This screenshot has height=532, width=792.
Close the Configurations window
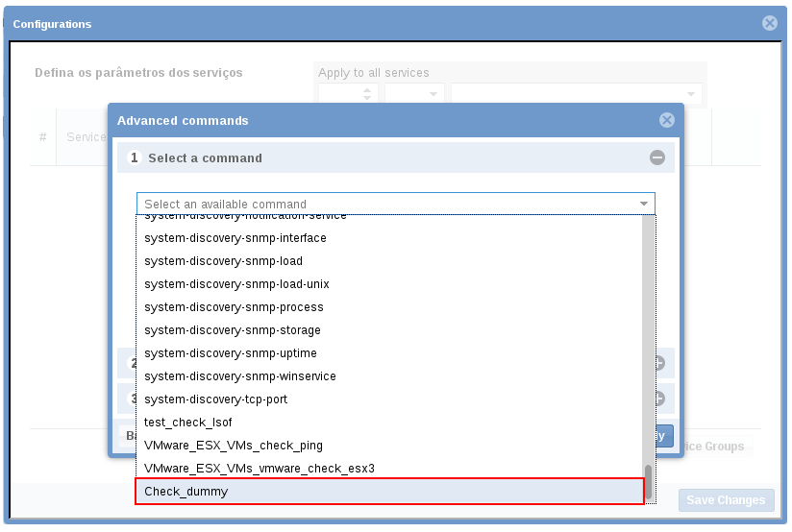pos(769,23)
